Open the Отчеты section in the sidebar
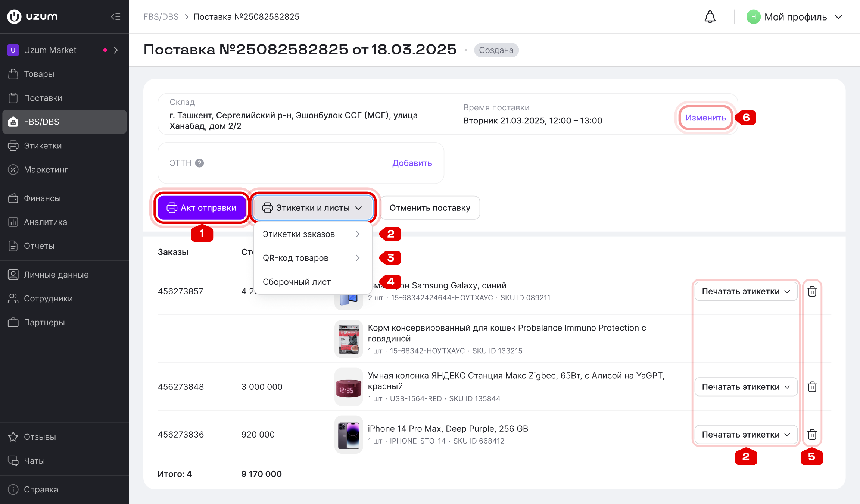This screenshot has height=504, width=860. click(64, 246)
